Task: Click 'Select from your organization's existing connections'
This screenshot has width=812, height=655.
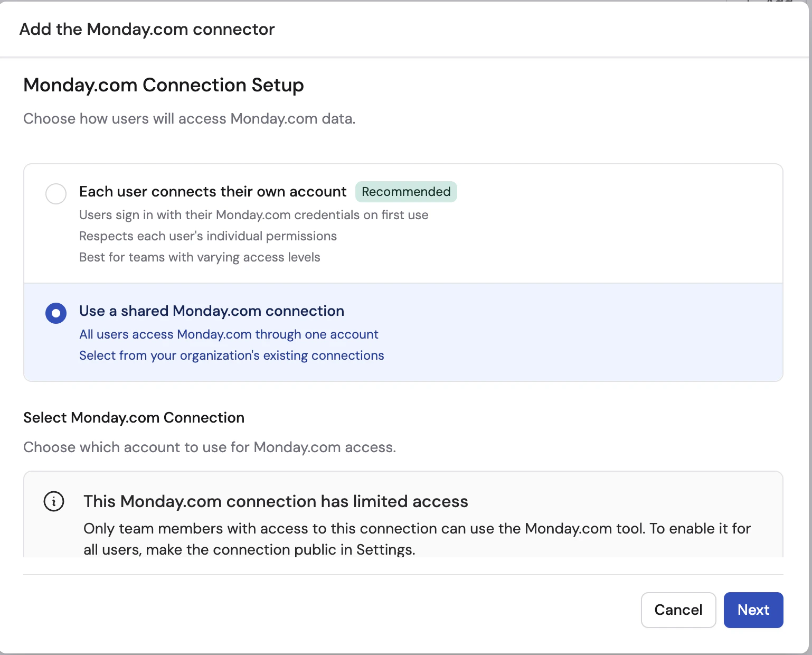Action: [x=231, y=355]
